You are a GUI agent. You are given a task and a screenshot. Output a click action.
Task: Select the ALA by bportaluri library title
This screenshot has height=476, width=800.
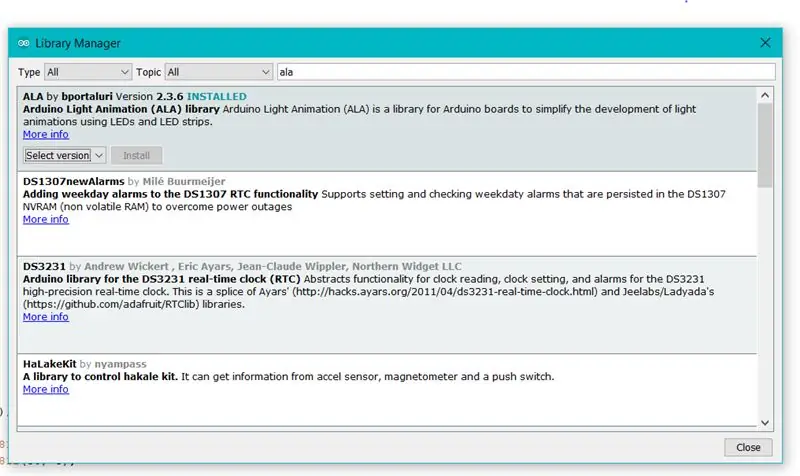[x=67, y=96]
